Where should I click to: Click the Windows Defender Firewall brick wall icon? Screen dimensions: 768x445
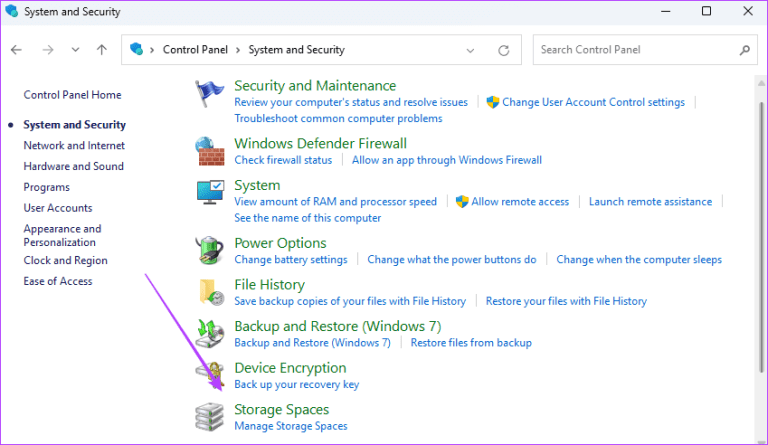pos(209,151)
